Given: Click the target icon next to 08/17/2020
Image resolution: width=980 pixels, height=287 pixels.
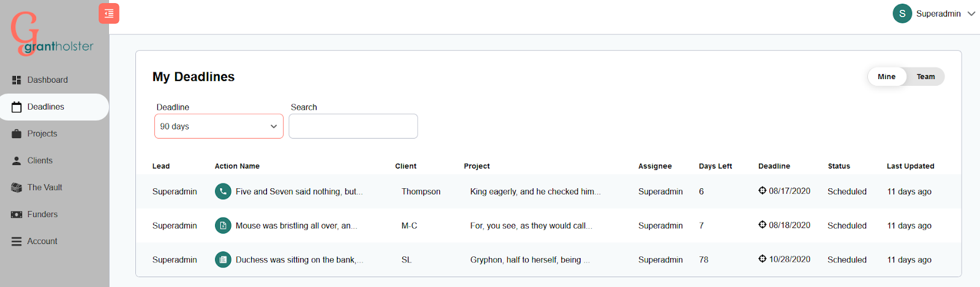Looking at the screenshot, I should [763, 191].
